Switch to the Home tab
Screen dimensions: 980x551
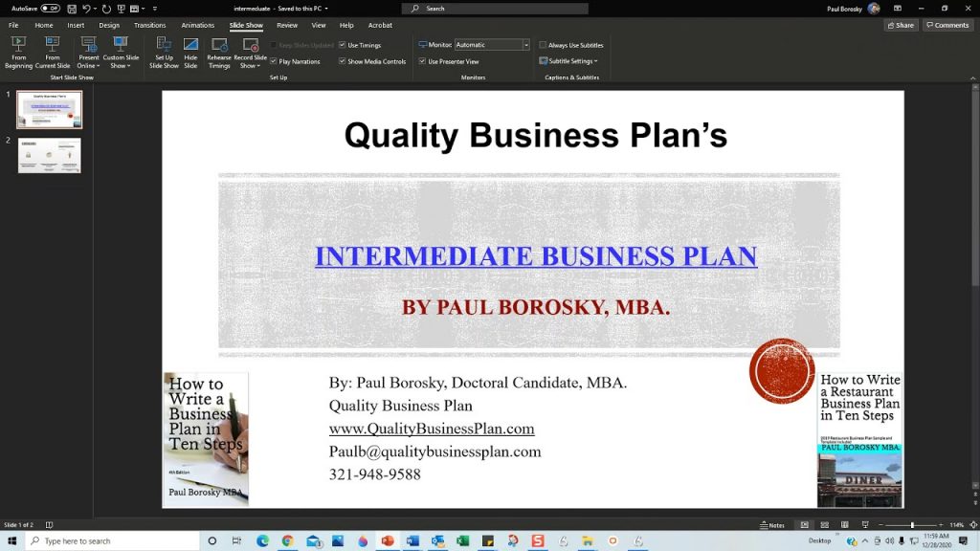pos(44,25)
